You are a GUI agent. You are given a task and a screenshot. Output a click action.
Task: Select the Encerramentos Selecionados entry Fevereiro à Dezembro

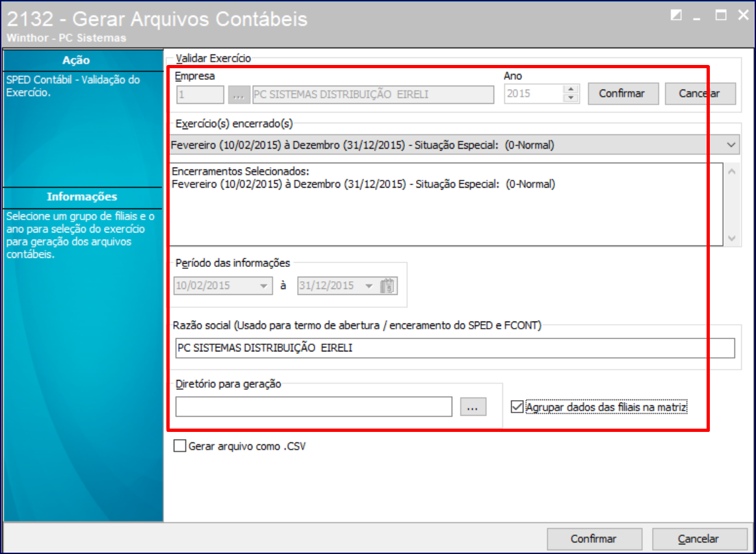pyautogui.click(x=363, y=184)
